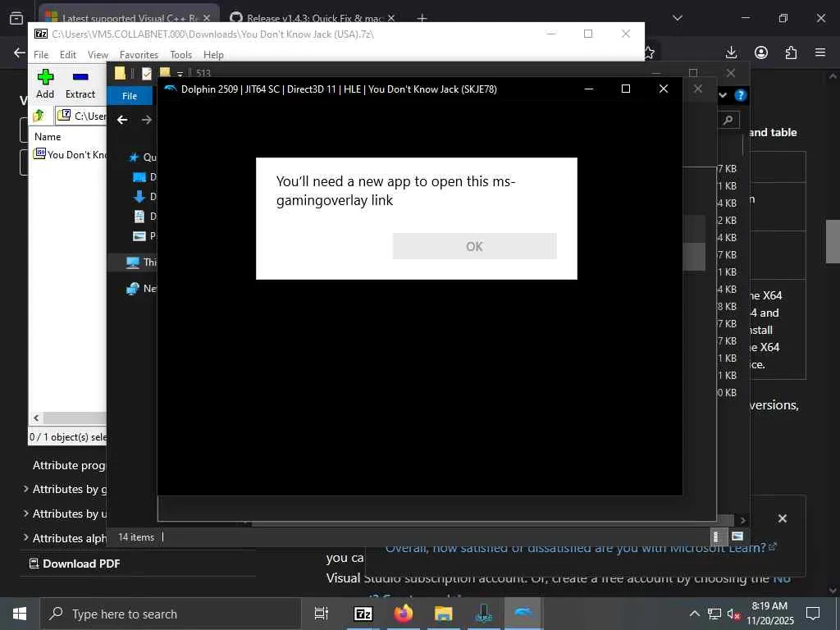
Task: Collapse the Explorer ribbon with the chevron
Action: 723,95
